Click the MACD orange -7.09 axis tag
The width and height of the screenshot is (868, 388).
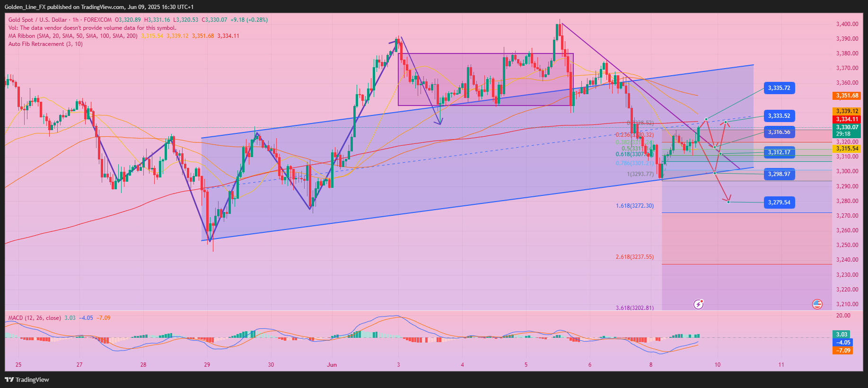[843, 351]
